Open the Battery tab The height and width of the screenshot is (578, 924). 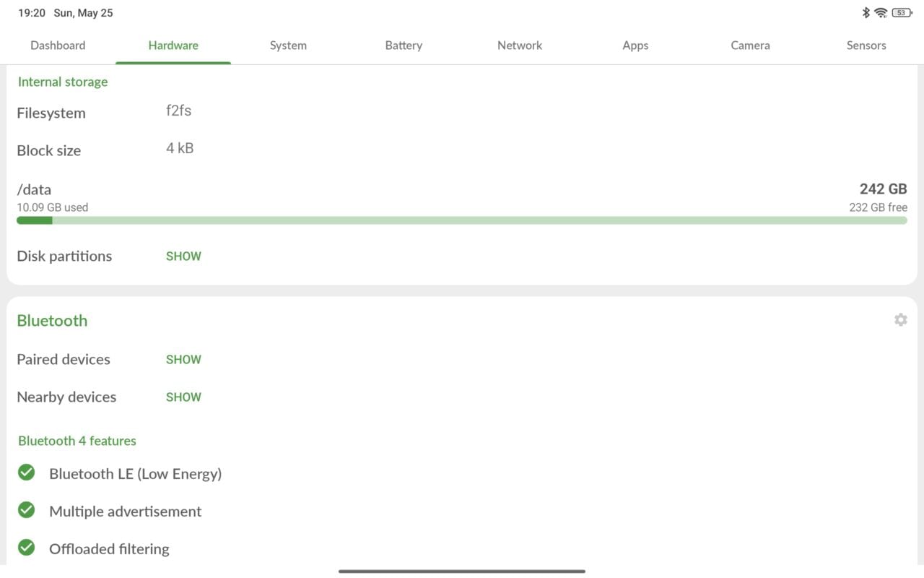pyautogui.click(x=404, y=46)
